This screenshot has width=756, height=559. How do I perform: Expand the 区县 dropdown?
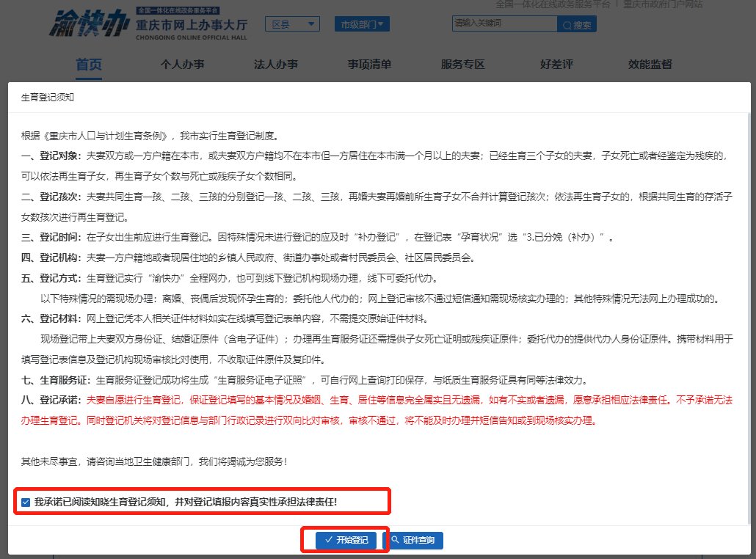tap(291, 24)
